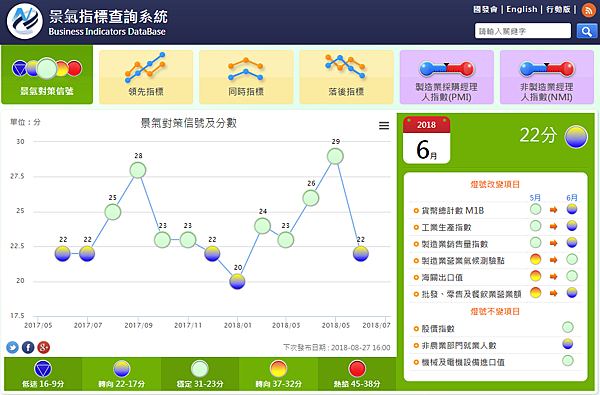600x395 pixels.
Task: Click the RSS feed icon
Action: coord(589,10)
